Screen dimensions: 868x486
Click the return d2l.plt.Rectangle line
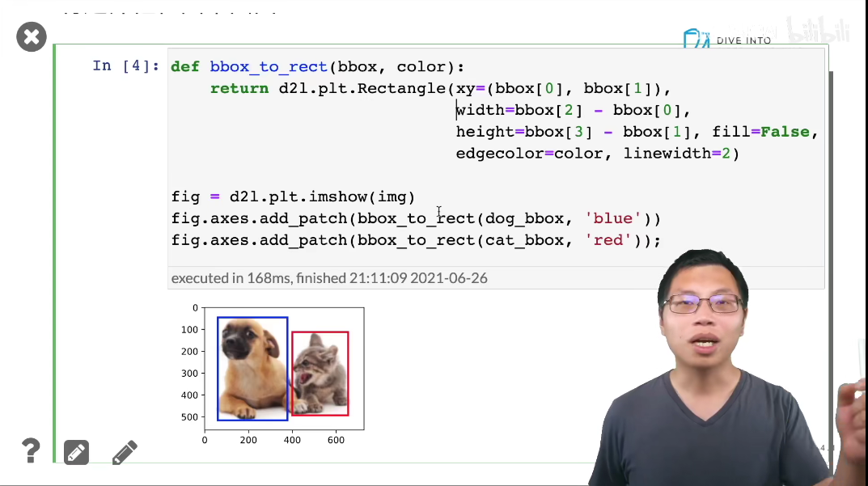click(441, 89)
